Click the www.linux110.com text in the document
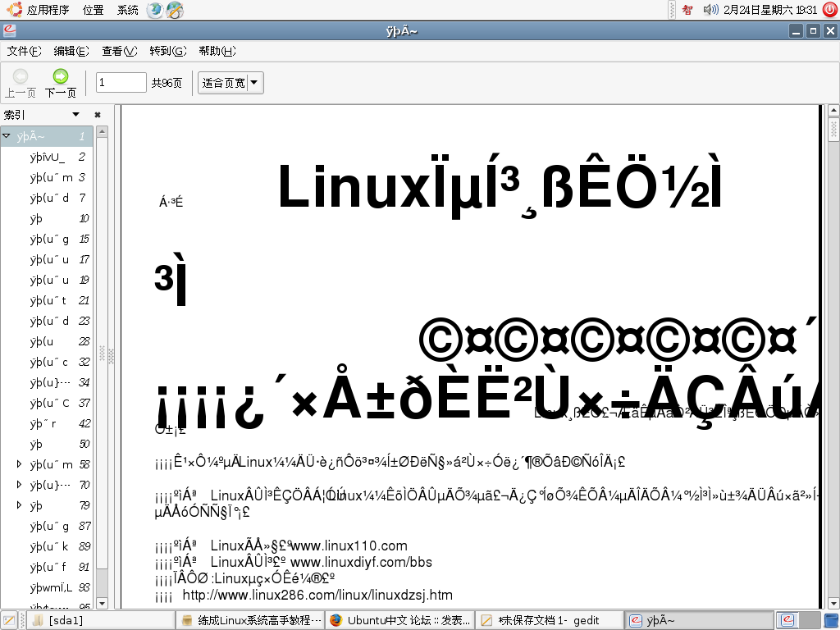This screenshot has height=630, width=840. pyautogui.click(x=349, y=546)
